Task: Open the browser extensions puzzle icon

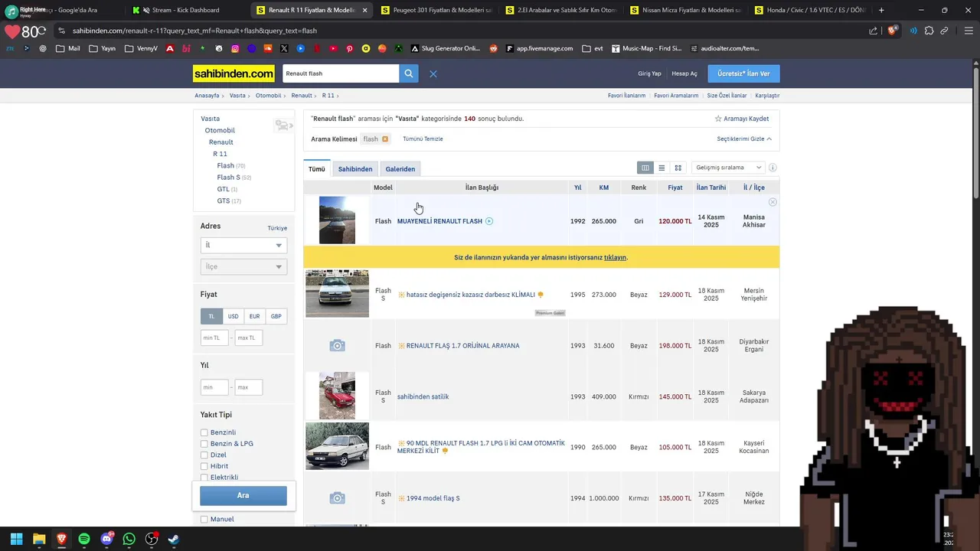Action: [x=929, y=31]
